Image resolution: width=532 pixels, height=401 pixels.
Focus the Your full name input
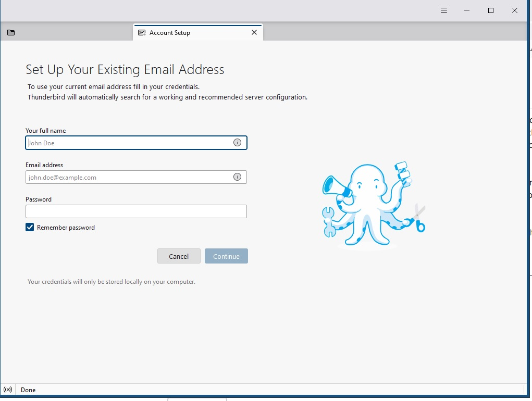tap(136, 143)
